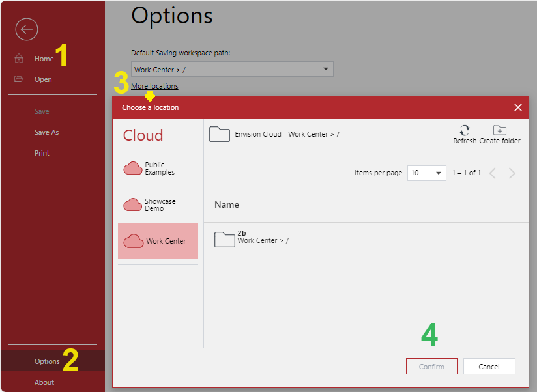Click the More locations link

pos(154,86)
